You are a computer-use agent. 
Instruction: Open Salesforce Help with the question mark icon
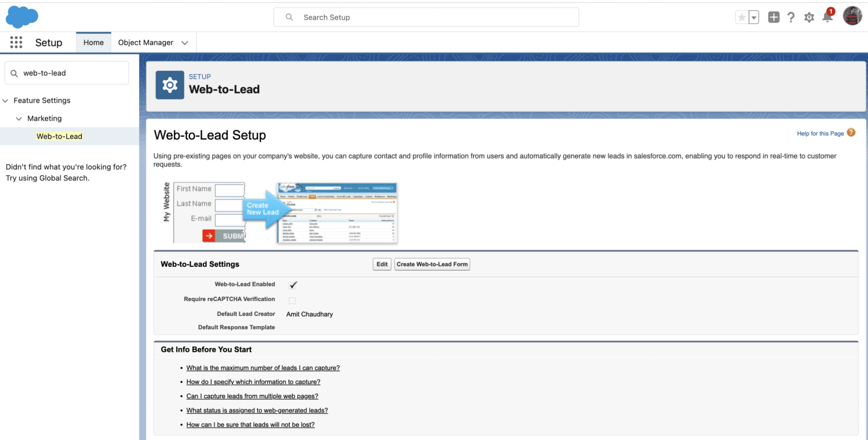click(x=791, y=17)
